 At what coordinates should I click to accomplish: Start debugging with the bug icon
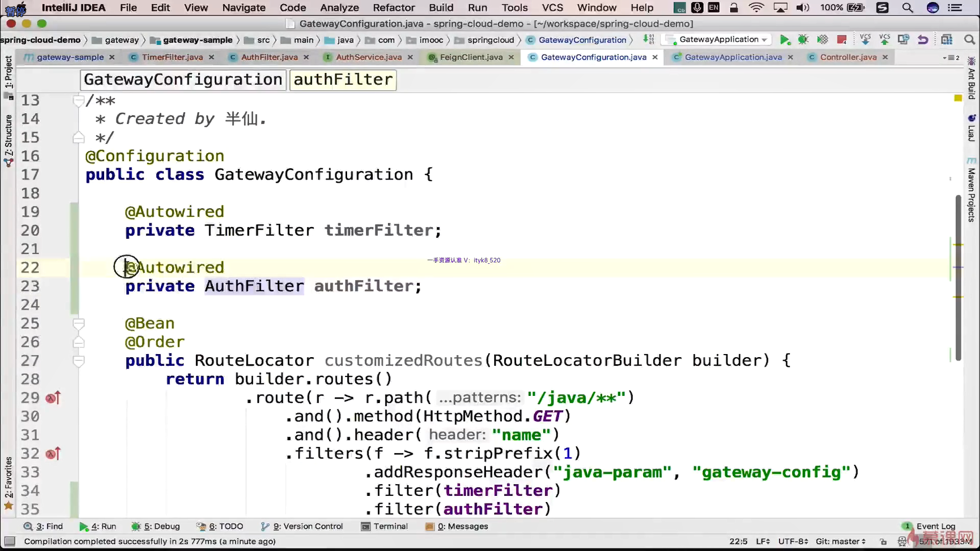(803, 40)
